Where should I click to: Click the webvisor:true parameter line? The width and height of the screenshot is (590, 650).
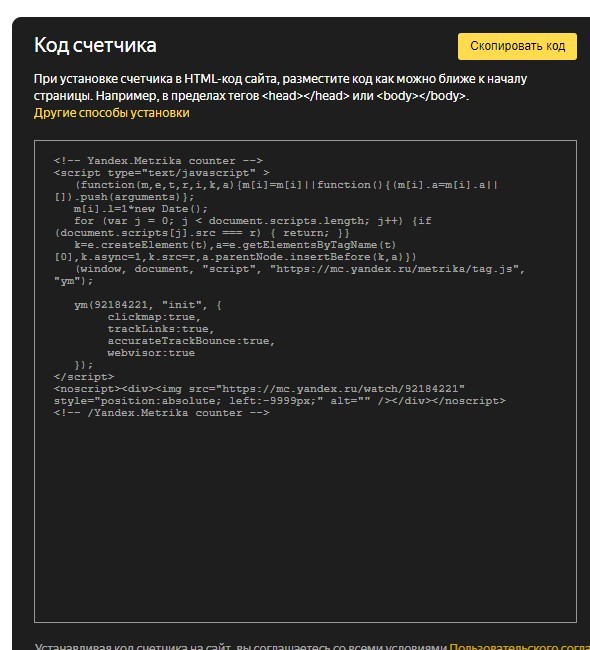pyautogui.click(x=151, y=353)
